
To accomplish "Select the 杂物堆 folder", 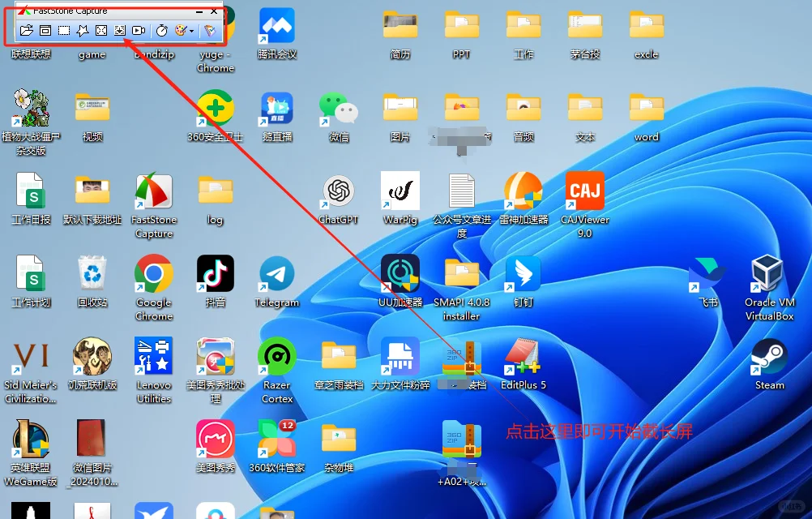I will (x=339, y=448).
